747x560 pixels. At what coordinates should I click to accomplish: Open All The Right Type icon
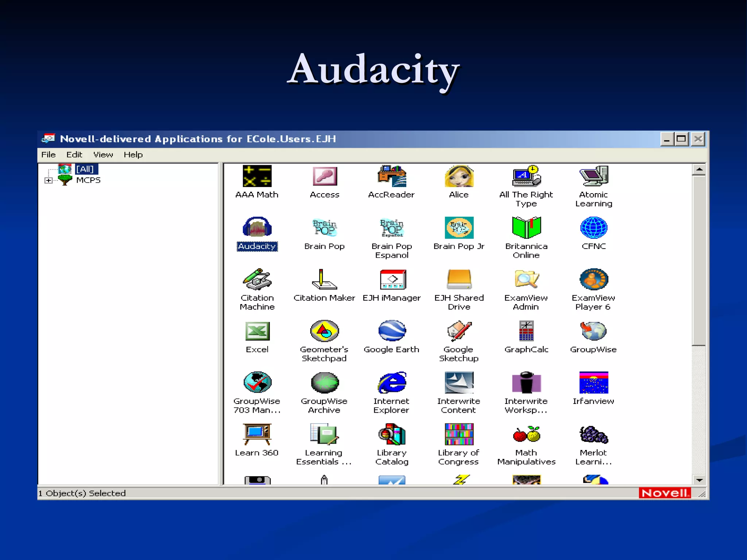click(526, 176)
